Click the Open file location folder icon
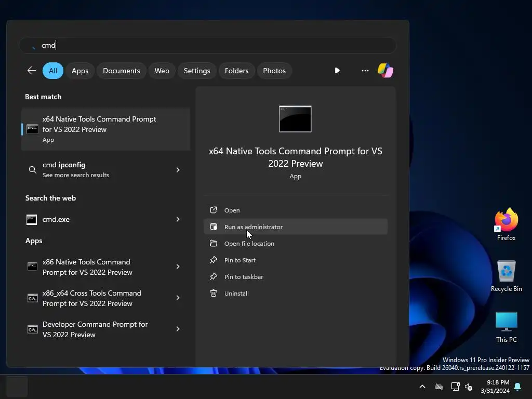This screenshot has height=399, width=532. pyautogui.click(x=214, y=243)
